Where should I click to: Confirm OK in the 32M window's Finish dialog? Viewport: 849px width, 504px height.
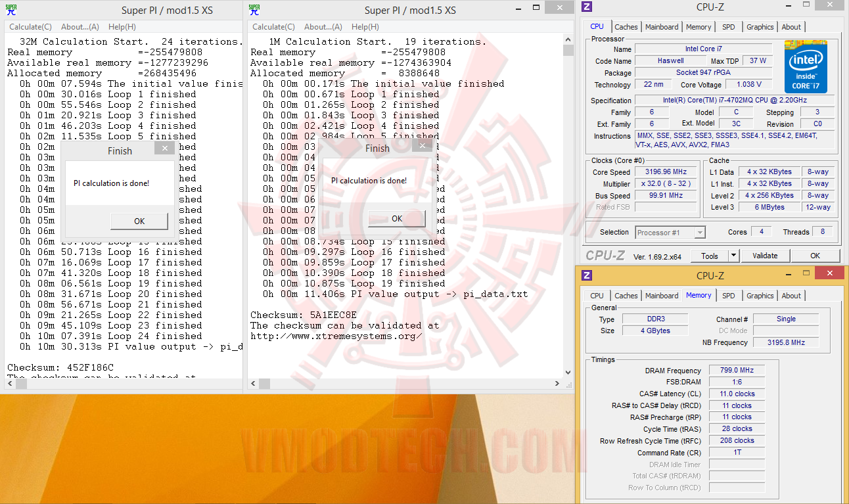[139, 221]
